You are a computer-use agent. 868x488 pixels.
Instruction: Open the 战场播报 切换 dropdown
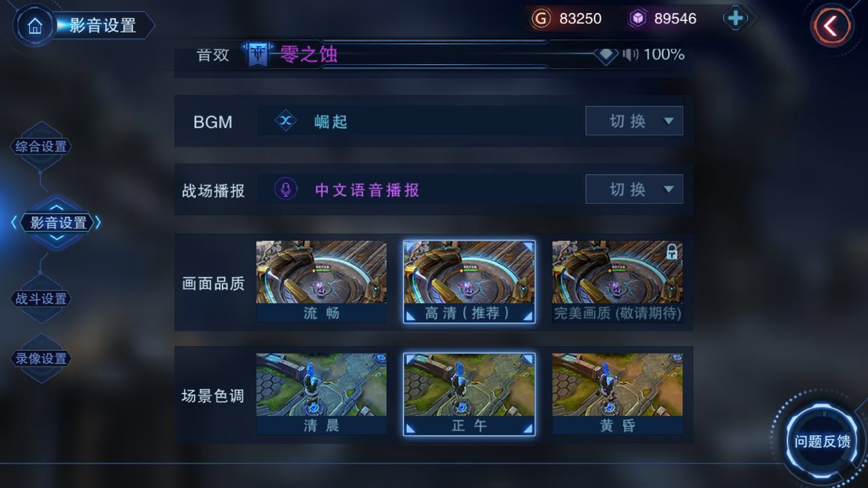pyautogui.click(x=634, y=189)
